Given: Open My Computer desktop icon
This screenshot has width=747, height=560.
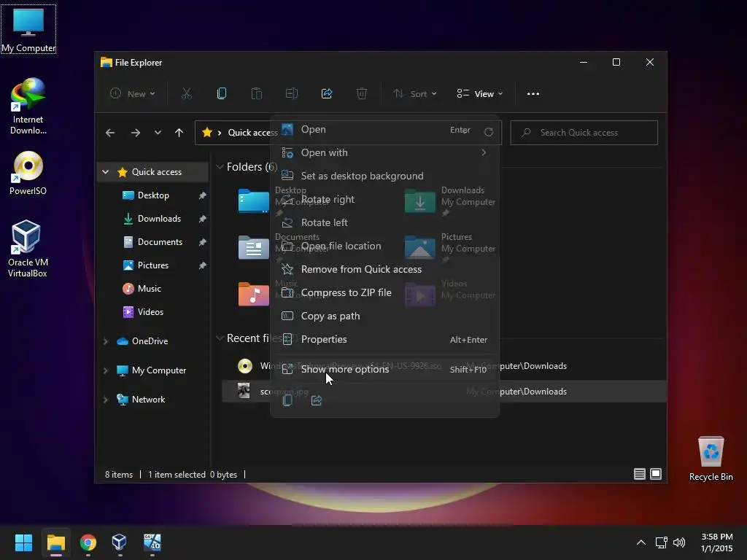Looking at the screenshot, I should click(28, 29).
